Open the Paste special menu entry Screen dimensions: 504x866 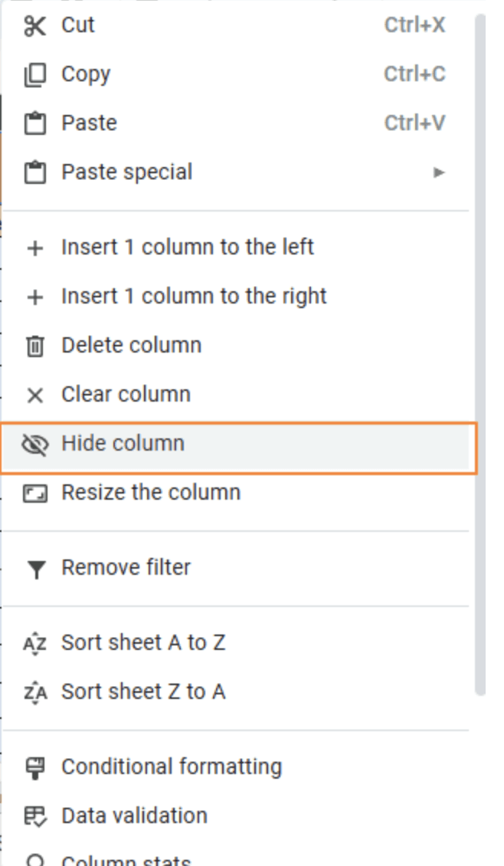127,172
